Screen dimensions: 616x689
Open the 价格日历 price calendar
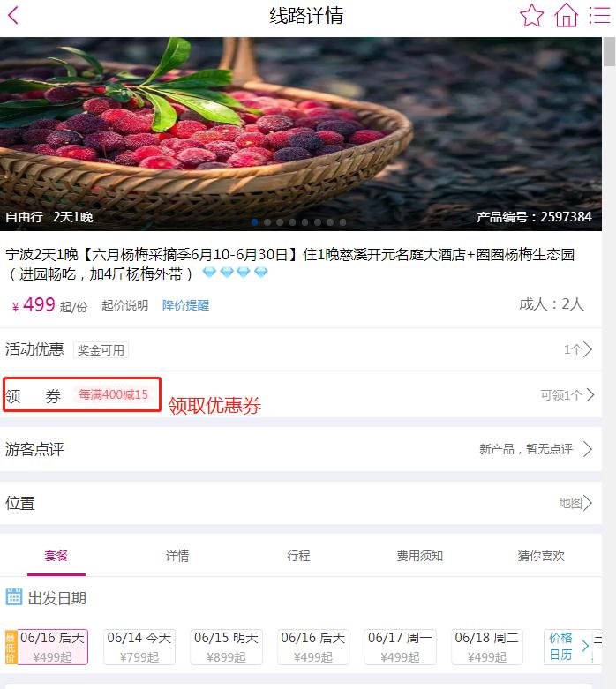point(568,646)
